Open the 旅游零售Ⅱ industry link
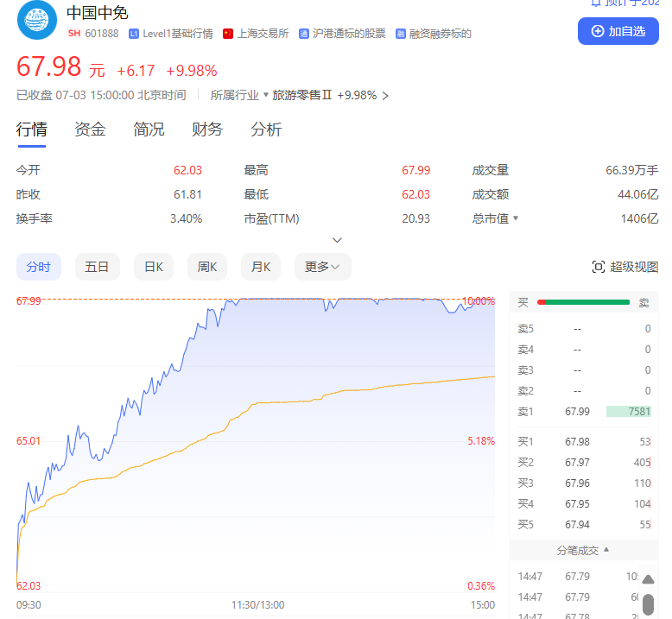 pos(302,96)
